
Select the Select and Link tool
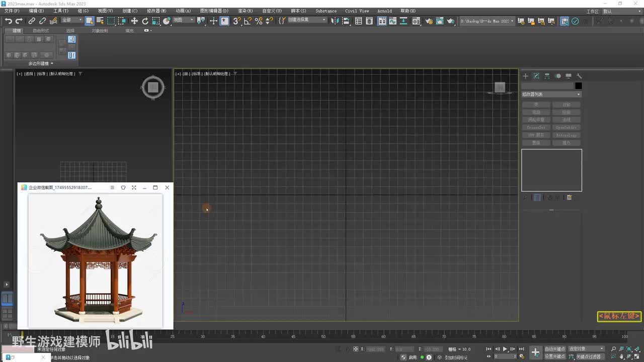(x=32, y=21)
